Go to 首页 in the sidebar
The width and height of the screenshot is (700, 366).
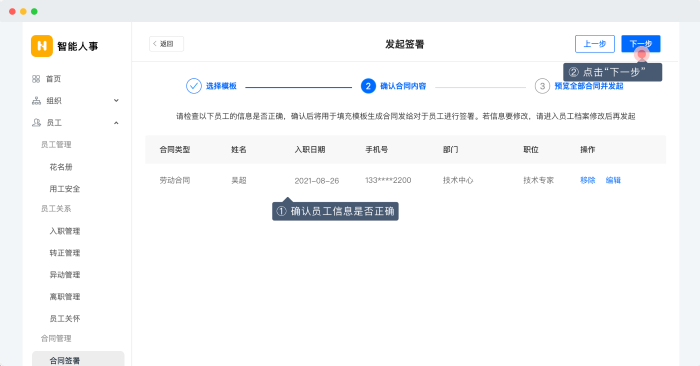53,79
